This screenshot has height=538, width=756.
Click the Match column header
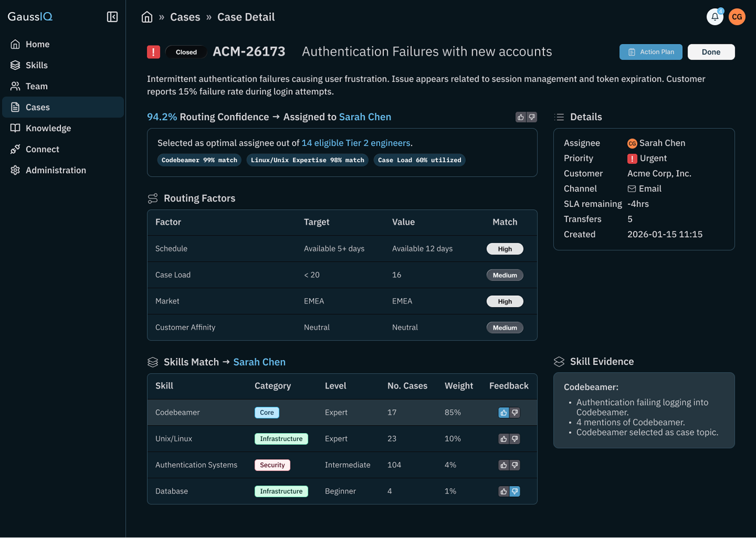(x=505, y=222)
